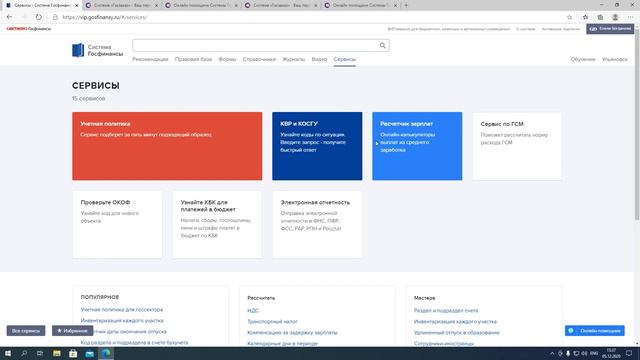The width and height of the screenshot is (640, 360).
Task: Click the search magnifier icon in site search
Action: click(382, 45)
